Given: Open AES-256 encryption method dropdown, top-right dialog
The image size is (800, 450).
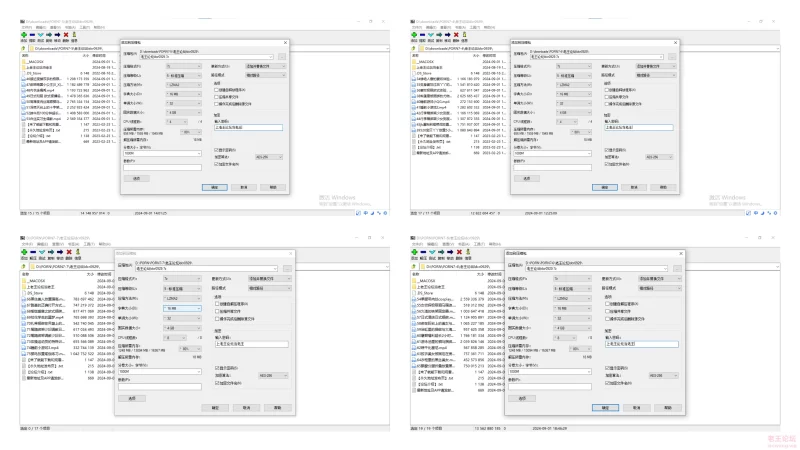Looking at the screenshot, I should point(659,157).
